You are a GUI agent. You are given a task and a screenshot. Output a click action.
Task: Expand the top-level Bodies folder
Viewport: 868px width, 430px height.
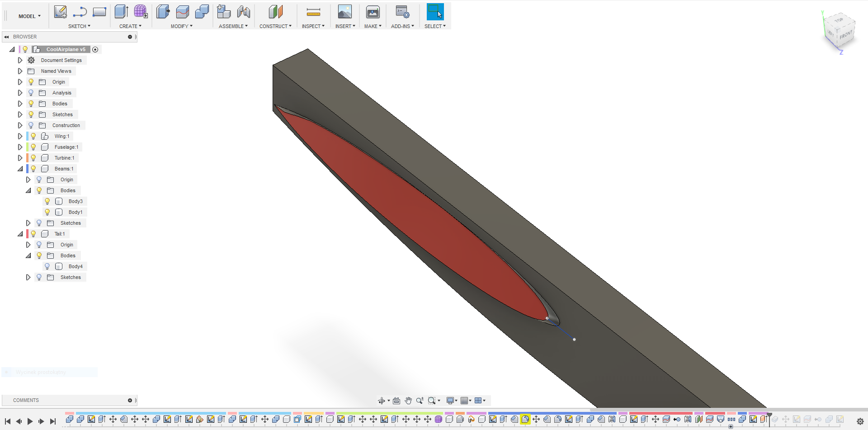(x=20, y=104)
